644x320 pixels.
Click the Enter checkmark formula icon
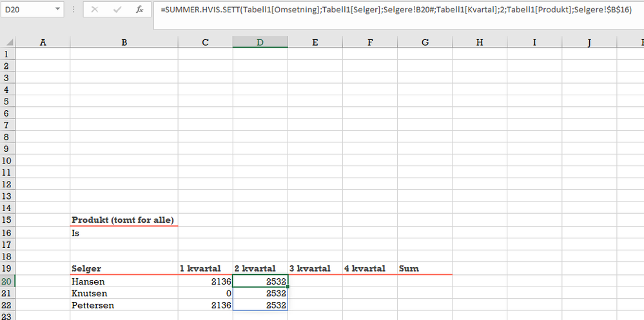point(117,9)
